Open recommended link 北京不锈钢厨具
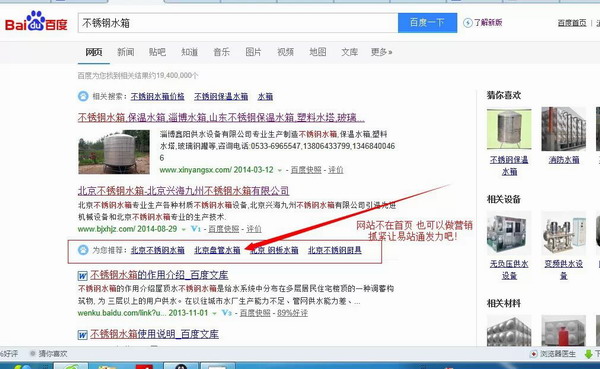Viewport: 600px width, 369px height. (335, 250)
